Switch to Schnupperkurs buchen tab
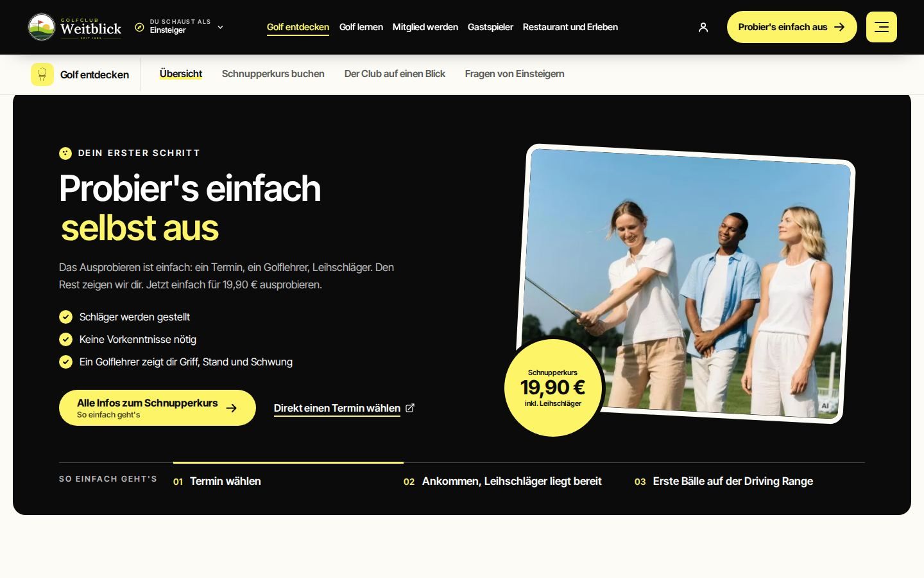Viewport: 924px width, 578px height. tap(273, 74)
